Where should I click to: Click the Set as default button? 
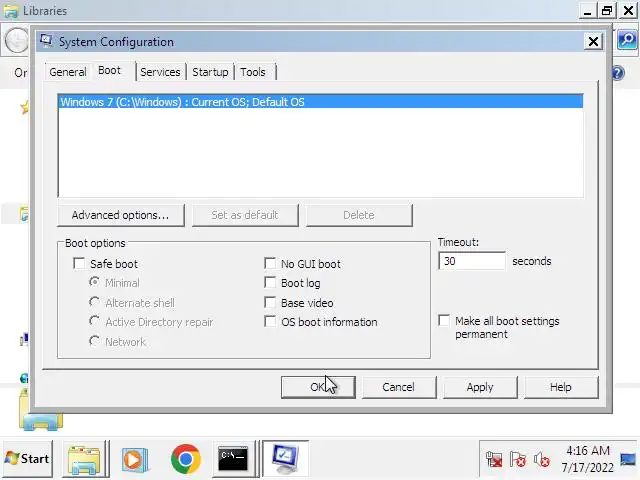[245, 215]
